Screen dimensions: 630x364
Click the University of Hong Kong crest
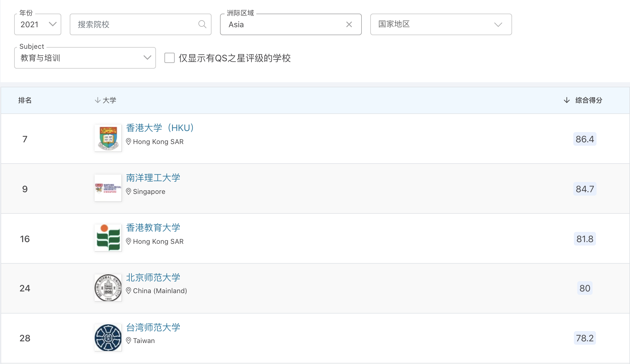coord(108,138)
